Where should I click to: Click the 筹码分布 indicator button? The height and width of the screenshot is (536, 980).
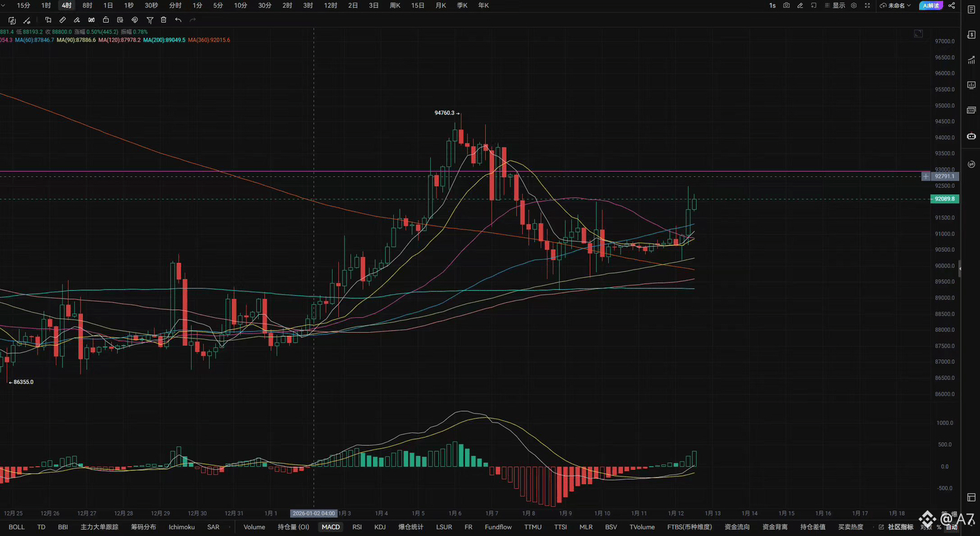point(143,527)
